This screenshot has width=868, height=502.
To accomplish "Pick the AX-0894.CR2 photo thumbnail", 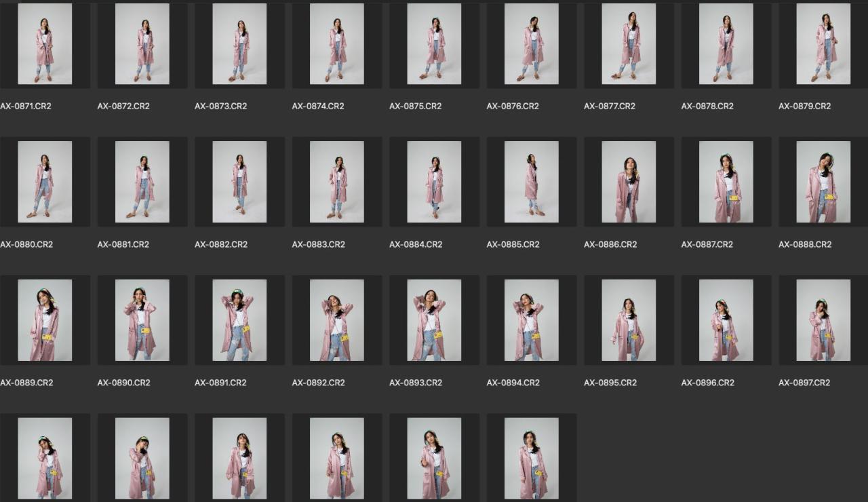I will [532, 320].
